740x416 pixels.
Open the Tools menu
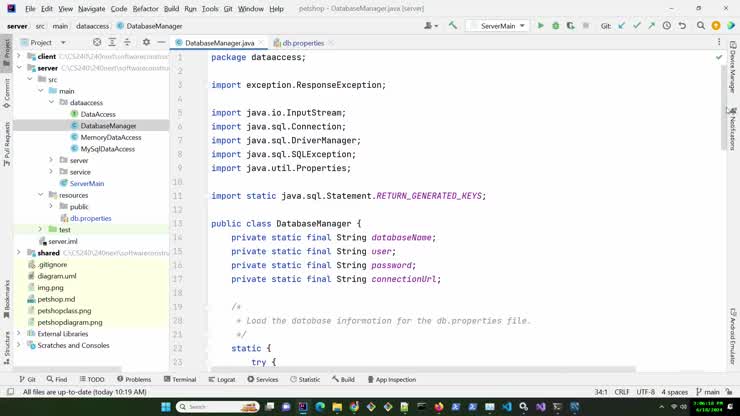tap(210, 8)
